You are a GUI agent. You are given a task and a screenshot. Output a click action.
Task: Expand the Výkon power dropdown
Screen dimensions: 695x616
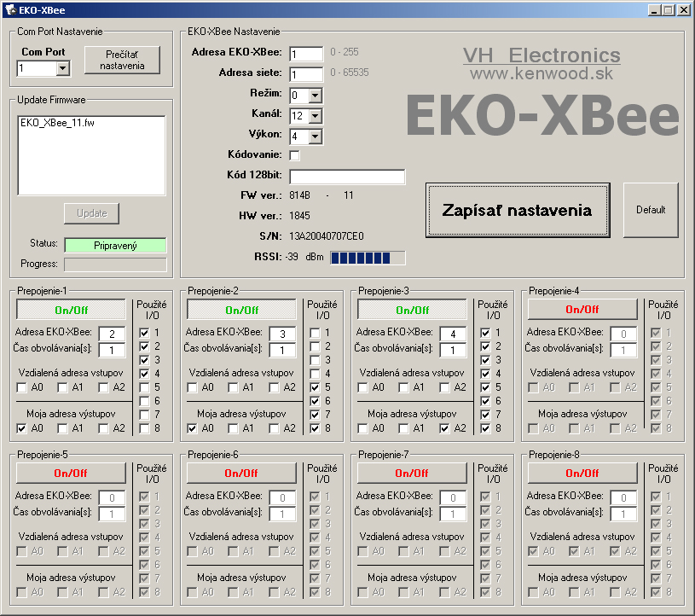pyautogui.click(x=316, y=137)
